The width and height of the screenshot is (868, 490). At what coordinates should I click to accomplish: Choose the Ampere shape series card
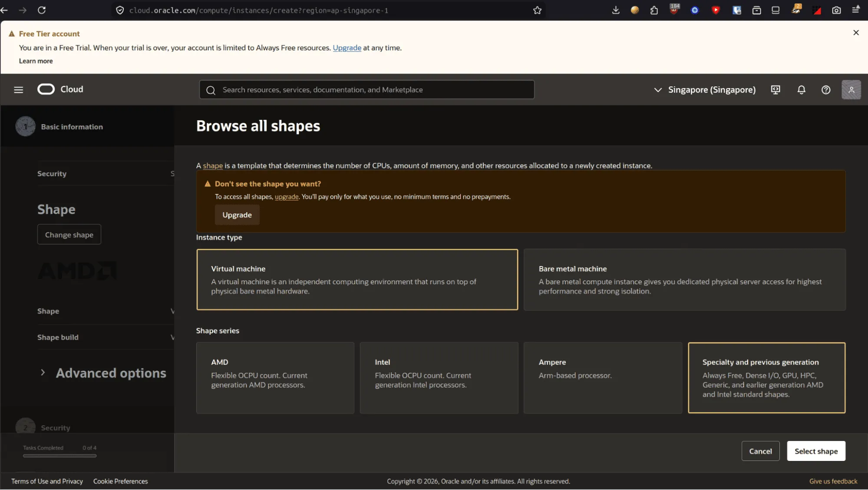603,378
